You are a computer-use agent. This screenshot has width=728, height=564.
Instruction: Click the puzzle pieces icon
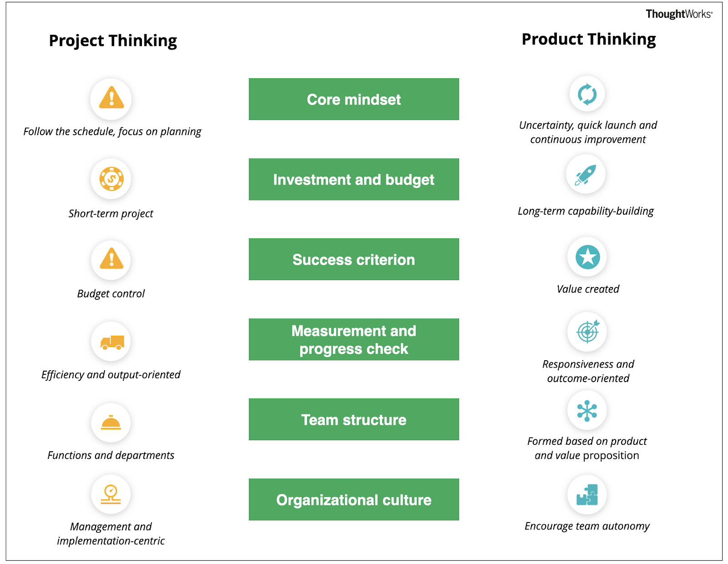coord(587,495)
